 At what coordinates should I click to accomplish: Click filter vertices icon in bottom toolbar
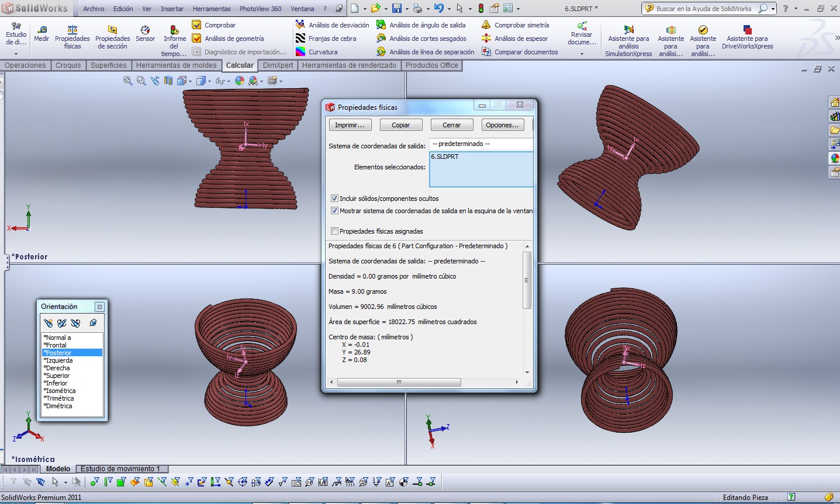point(95,482)
